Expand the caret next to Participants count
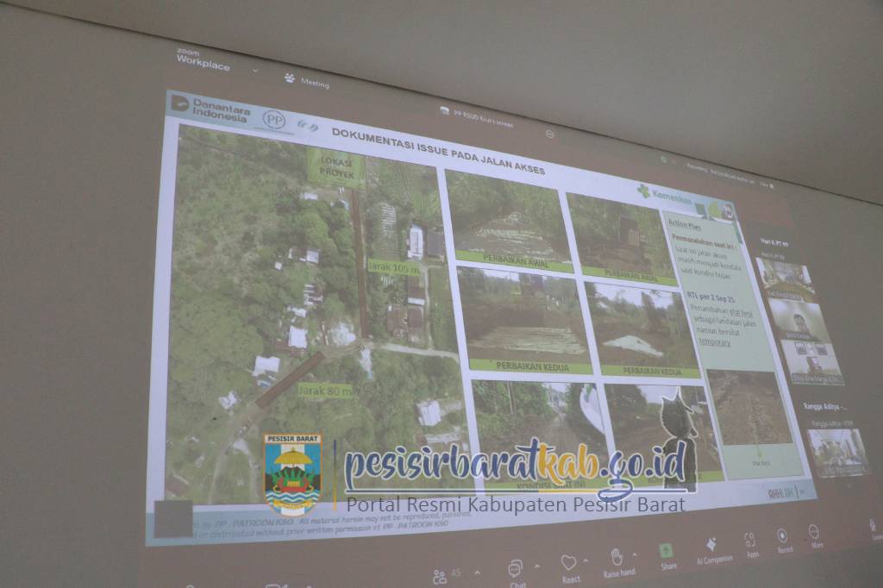The image size is (883, 588). coord(477,572)
